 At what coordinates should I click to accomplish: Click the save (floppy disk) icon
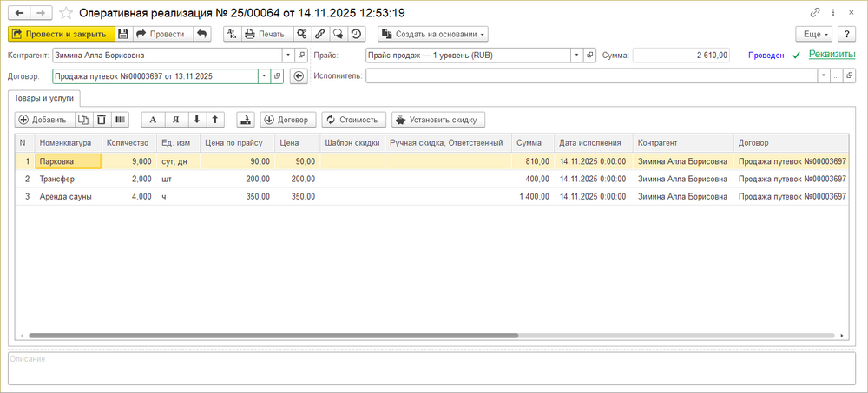pos(123,34)
